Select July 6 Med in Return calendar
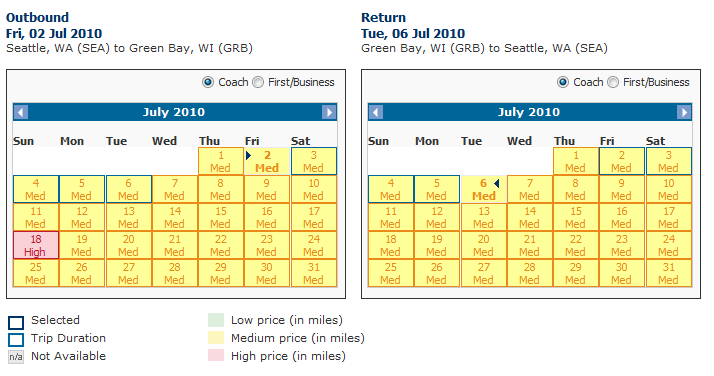 click(x=484, y=189)
